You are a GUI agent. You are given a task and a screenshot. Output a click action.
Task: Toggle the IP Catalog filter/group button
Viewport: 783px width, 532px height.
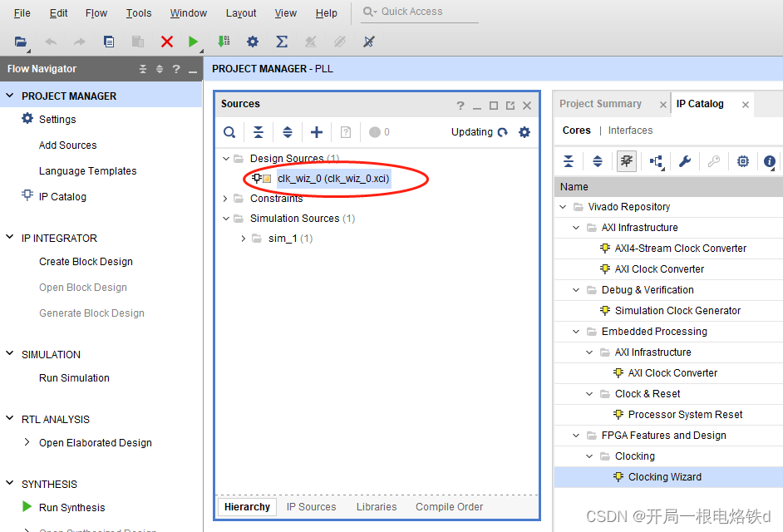(626, 161)
